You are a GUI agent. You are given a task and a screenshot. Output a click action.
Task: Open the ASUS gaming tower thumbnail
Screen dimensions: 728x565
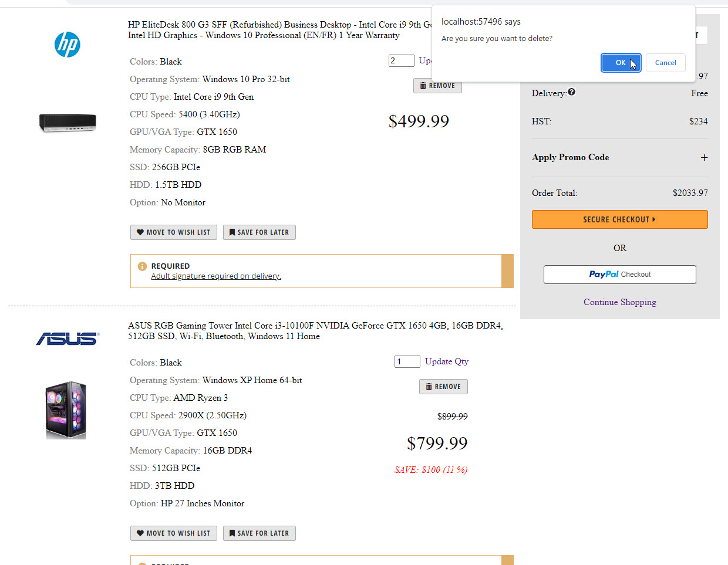(x=66, y=410)
